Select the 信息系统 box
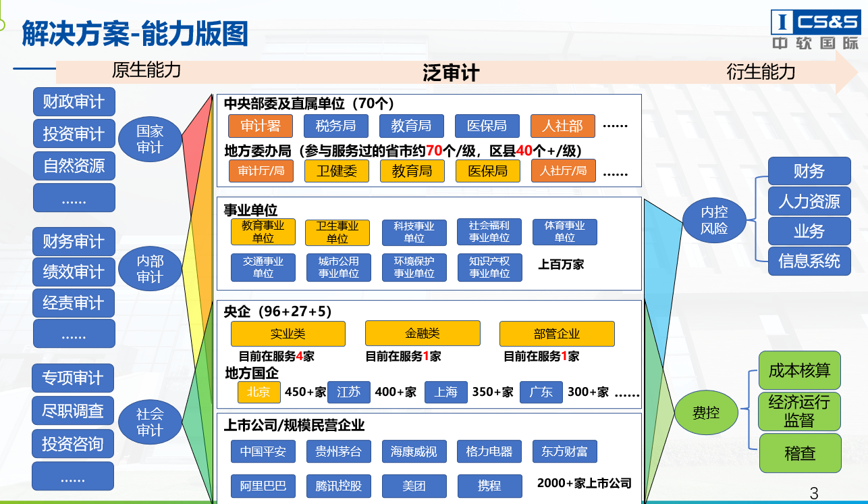868x504 pixels. coord(809,261)
